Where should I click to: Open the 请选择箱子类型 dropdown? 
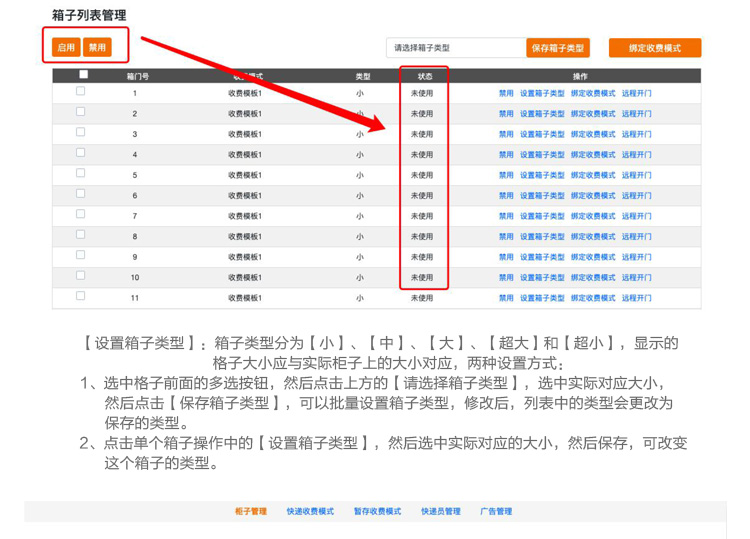pos(455,48)
